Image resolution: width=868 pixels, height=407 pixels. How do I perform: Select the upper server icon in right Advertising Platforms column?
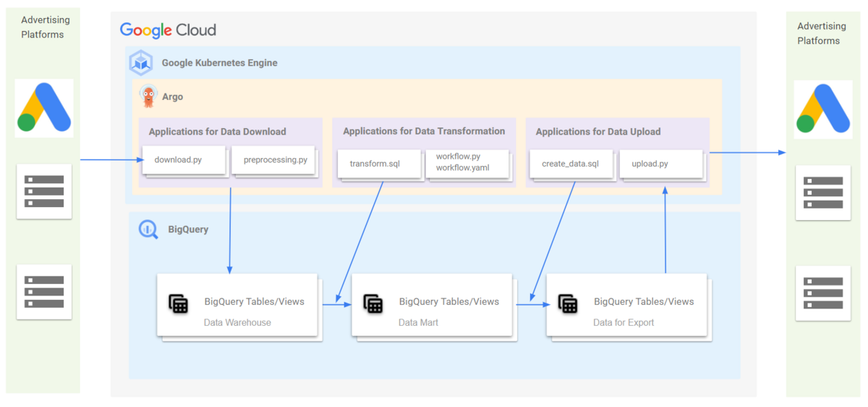point(823,193)
